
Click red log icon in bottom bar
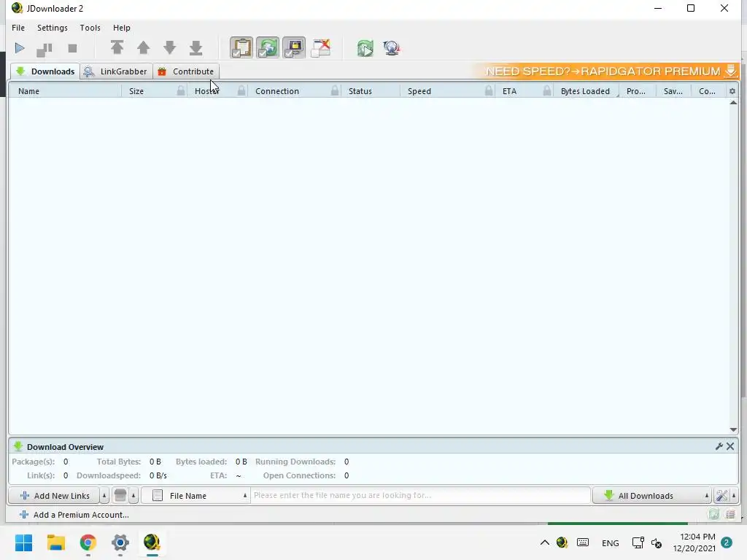pyautogui.click(x=729, y=514)
